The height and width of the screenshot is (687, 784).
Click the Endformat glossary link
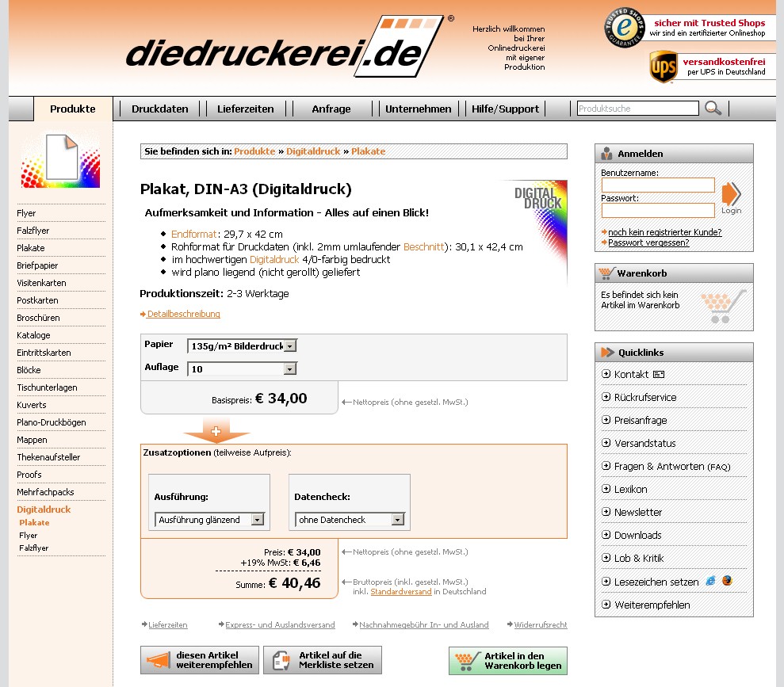[x=193, y=234]
